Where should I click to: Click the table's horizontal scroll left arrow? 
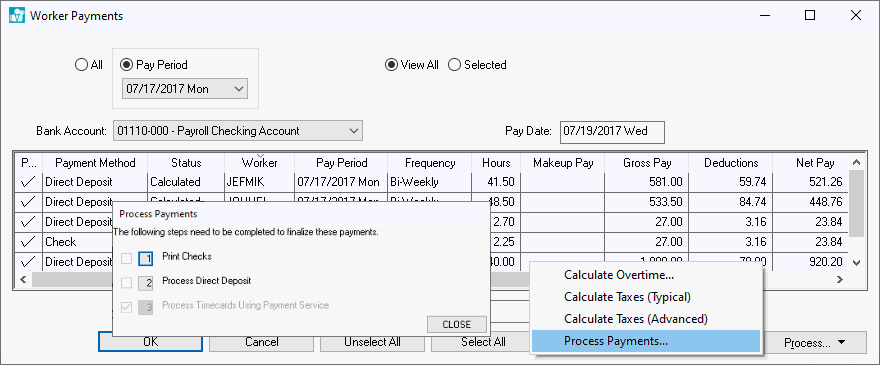[23, 279]
